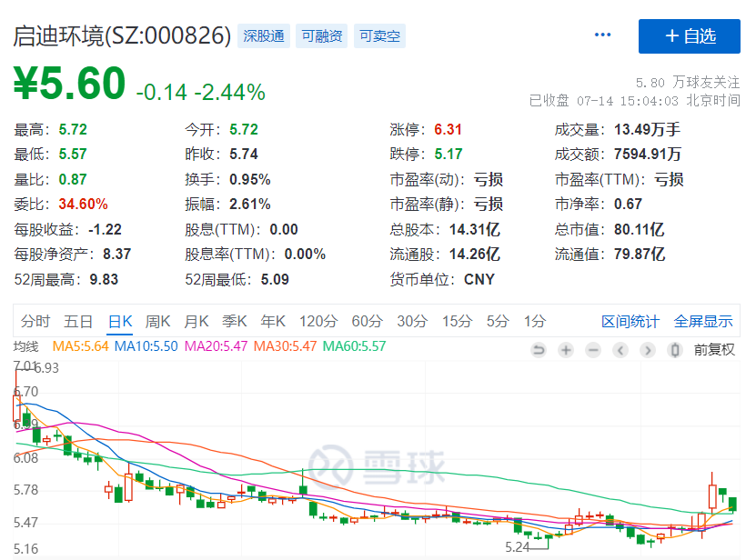
Task: Click the 流通值 value 79.87亿
Action: pos(640,254)
